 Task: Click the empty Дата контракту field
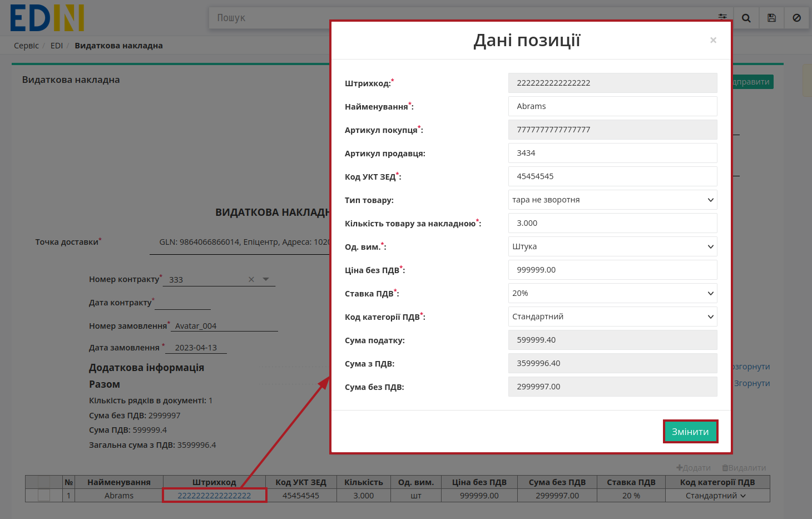182,303
